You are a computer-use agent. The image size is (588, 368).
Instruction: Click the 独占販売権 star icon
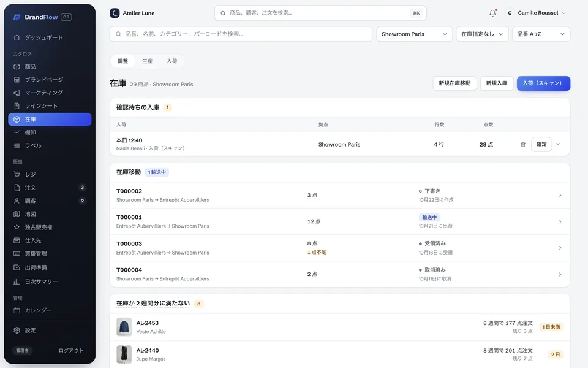[17, 227]
